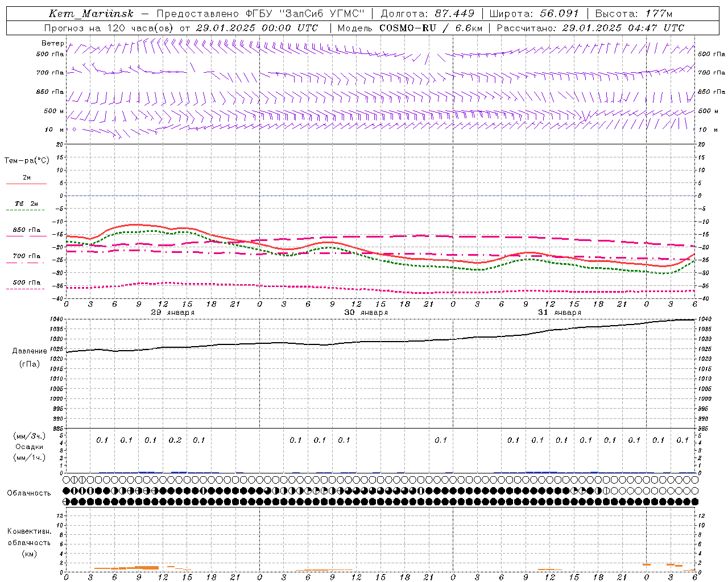The image size is (728, 582).
Task: Click the '(мм/3ч.)' precipitation unit label
Action: point(30,436)
